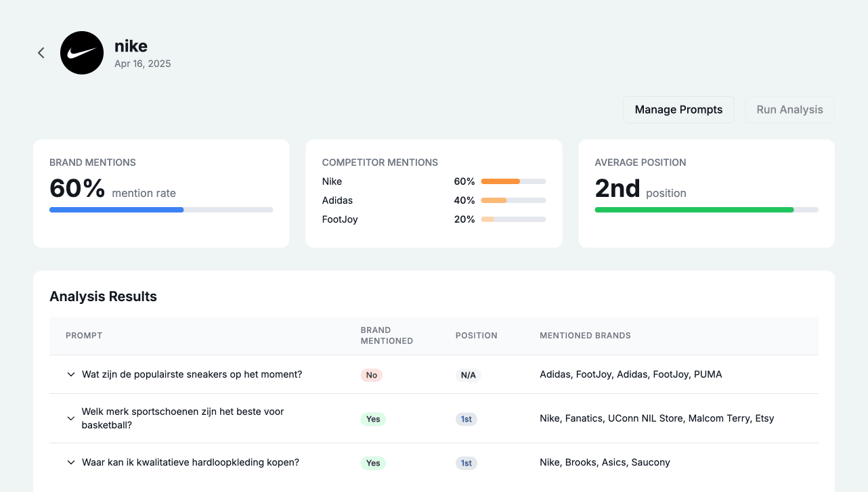Click the COMPETITOR MENTIONS card label
This screenshot has height=492, width=868.
coord(380,162)
